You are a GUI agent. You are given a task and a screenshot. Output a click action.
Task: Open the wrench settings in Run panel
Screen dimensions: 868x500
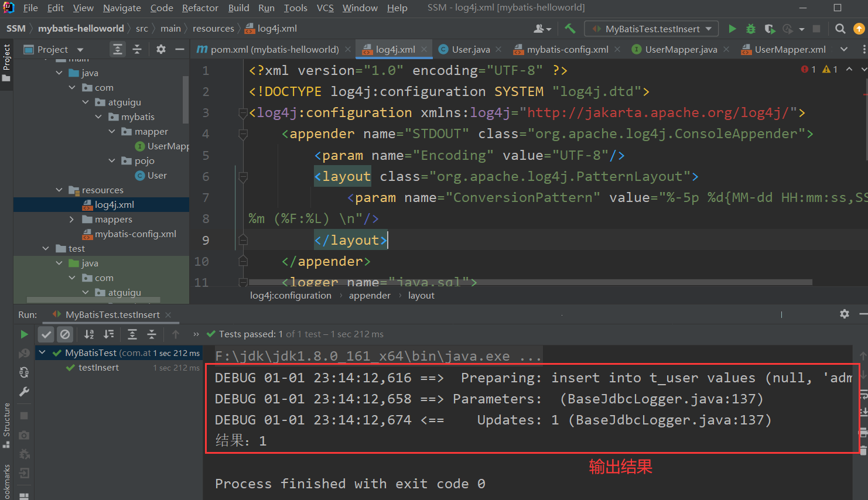coord(24,392)
